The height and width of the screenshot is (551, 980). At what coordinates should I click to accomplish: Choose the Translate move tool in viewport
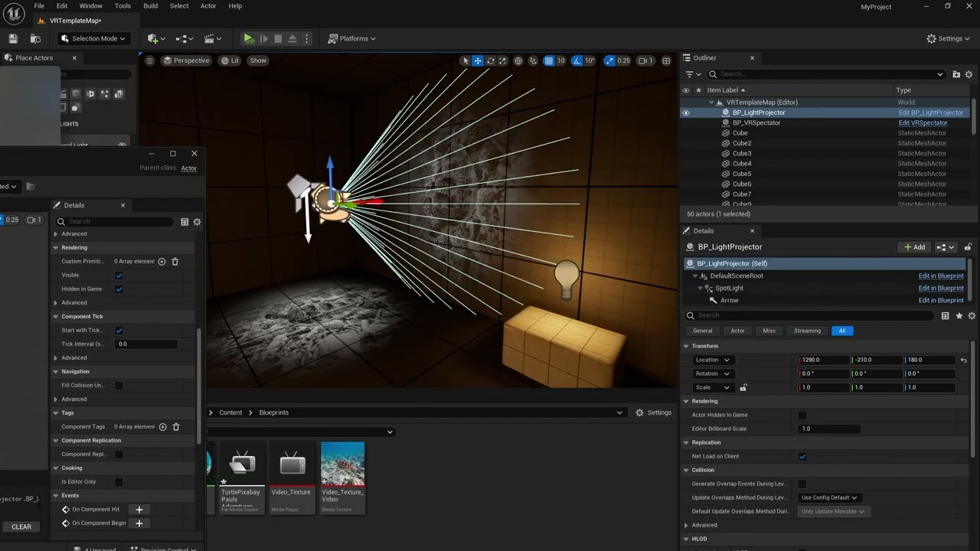478,60
